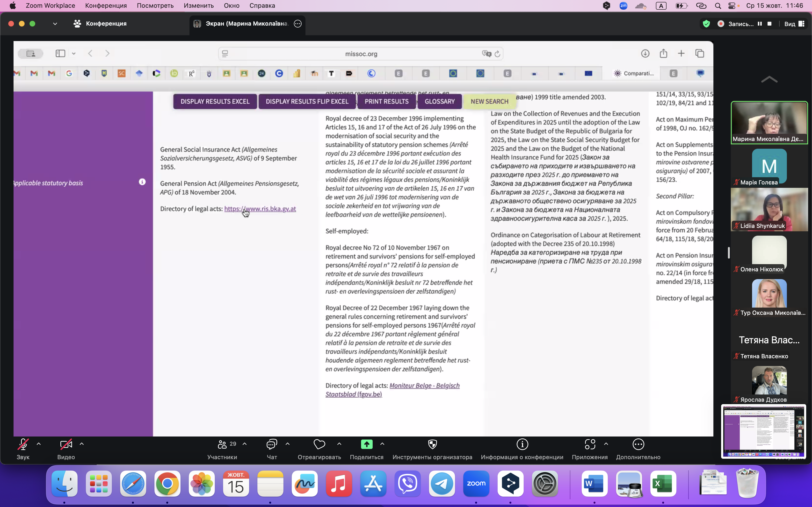
Task: Expand video options arrow next to Видео
Action: 81,444
